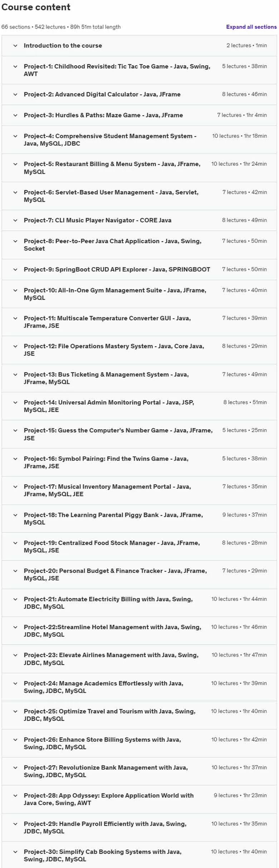Expand Project-23 Elevate Airlines Management section

139,659
